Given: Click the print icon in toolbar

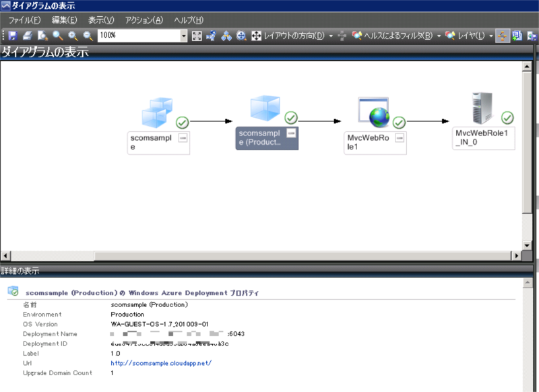Looking at the screenshot, I should (28, 35).
